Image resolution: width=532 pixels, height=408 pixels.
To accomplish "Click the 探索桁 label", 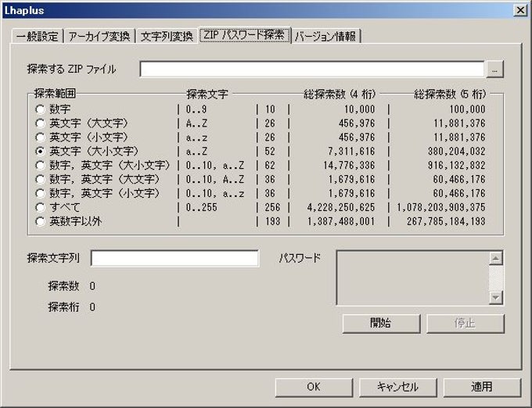I will click(63, 307).
